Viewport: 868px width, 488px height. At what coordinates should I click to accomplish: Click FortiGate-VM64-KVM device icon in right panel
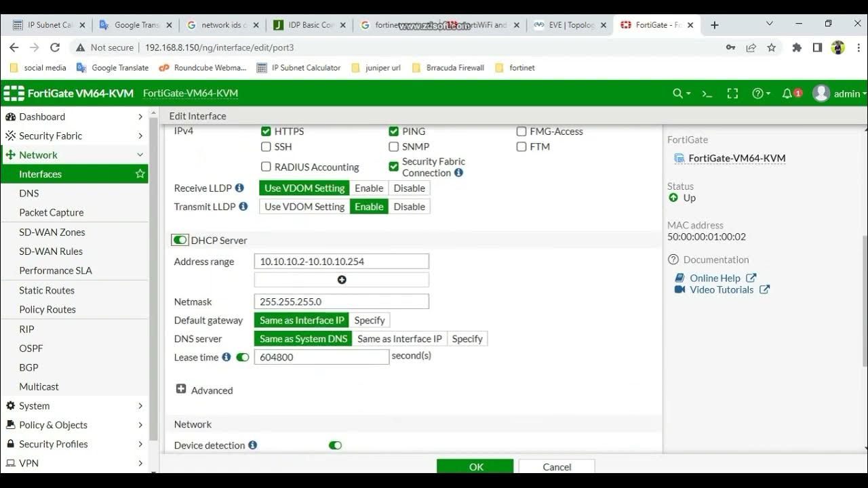679,159
